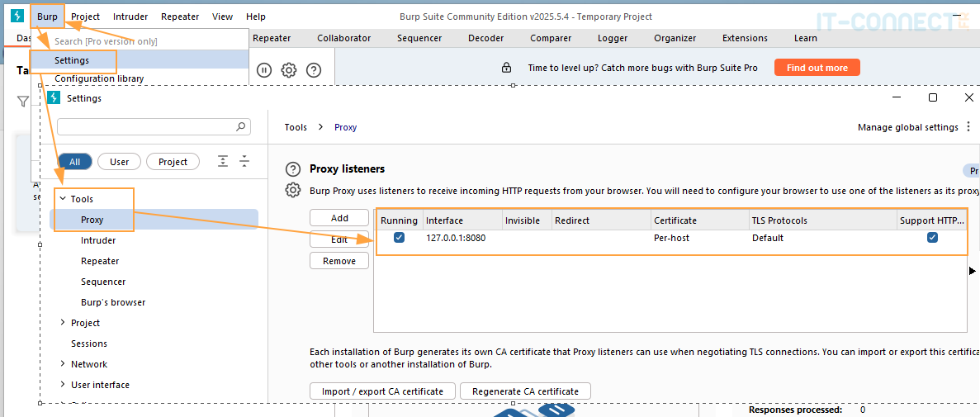Select Burp's browser in settings tree
This screenshot has width=980, height=417.
[113, 302]
